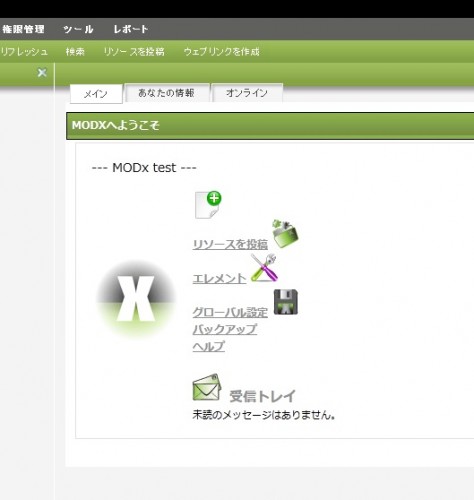Viewport: 474px width, 500px height.
Task: Click the new resource page icon
Action: 208,205
